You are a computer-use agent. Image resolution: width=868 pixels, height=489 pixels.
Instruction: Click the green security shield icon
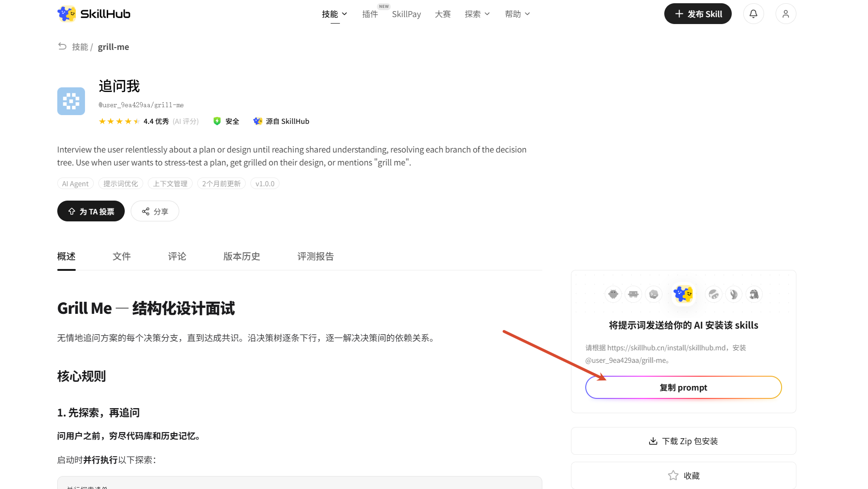[x=217, y=121]
